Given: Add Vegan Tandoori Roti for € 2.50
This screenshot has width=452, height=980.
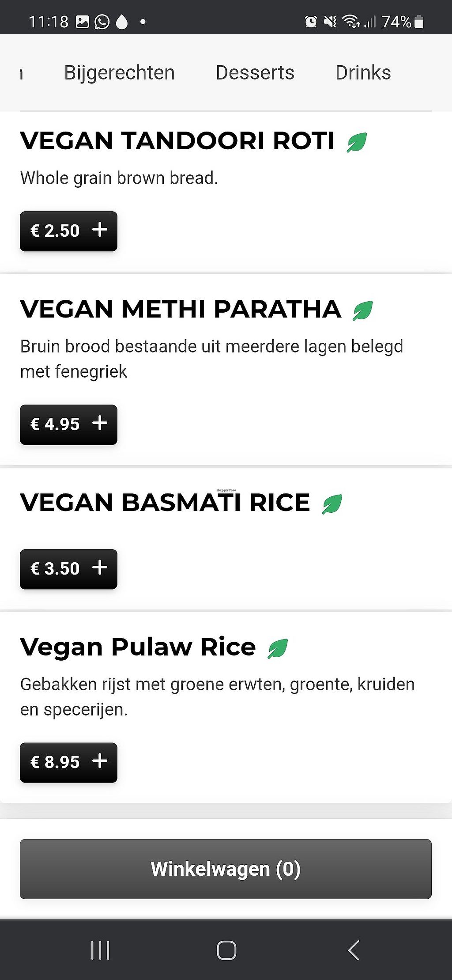Looking at the screenshot, I should (68, 231).
